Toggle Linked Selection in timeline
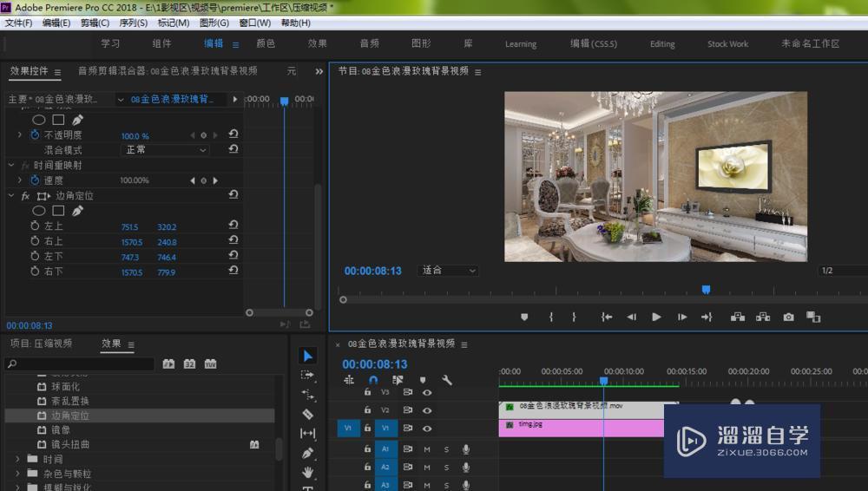This screenshot has width=868, height=491. click(398, 380)
